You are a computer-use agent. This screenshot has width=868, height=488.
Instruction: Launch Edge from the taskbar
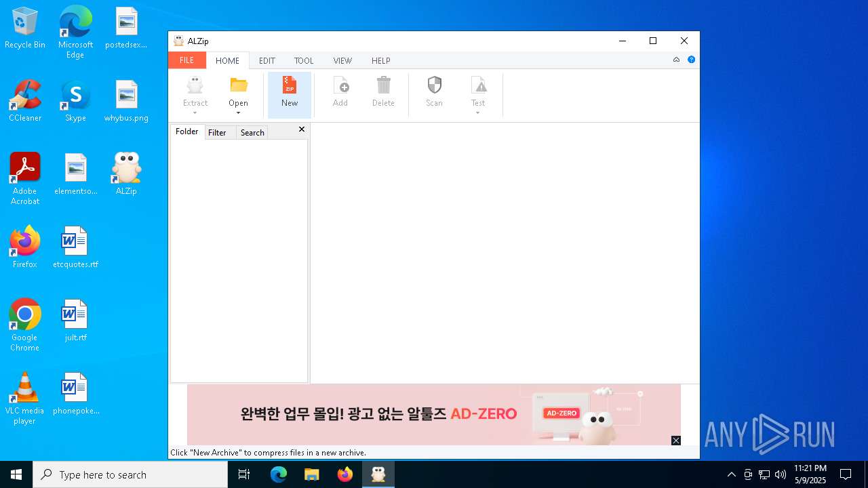279,474
